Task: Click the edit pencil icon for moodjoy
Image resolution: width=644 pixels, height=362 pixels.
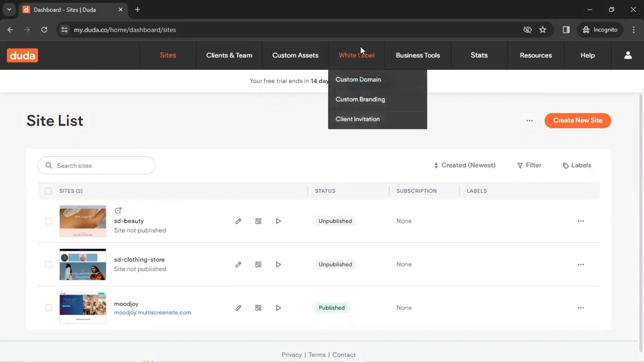Action: (238, 308)
